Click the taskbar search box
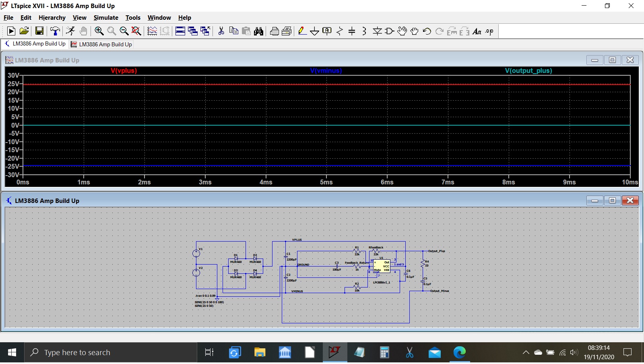 (111, 353)
